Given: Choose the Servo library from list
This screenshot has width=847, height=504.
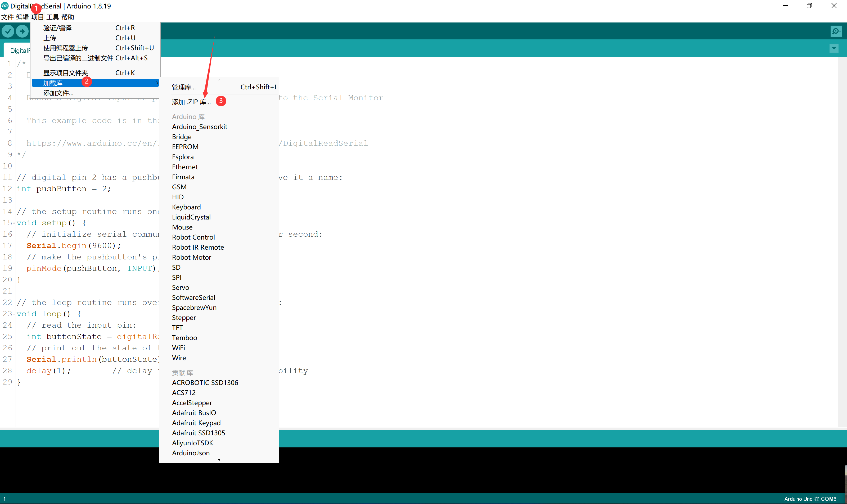Looking at the screenshot, I should 181,287.
